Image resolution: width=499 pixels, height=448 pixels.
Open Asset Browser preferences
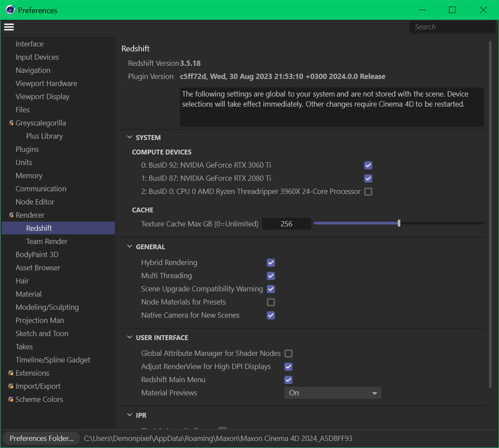click(38, 268)
